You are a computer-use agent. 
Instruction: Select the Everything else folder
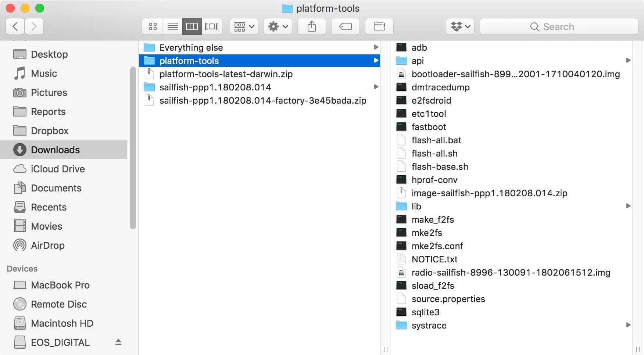tap(260, 47)
